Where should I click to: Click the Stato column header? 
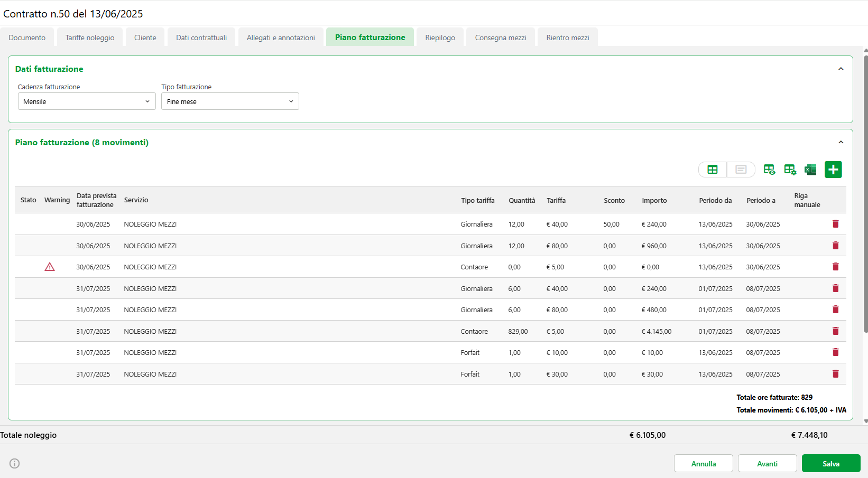[x=29, y=200]
